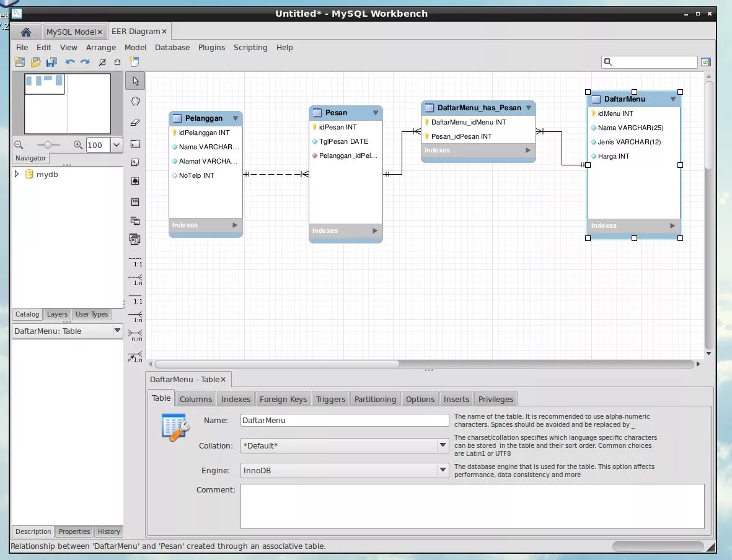Close the DaftarMenu - Table editor tab
Image resolution: width=732 pixels, height=560 pixels.
(223, 380)
